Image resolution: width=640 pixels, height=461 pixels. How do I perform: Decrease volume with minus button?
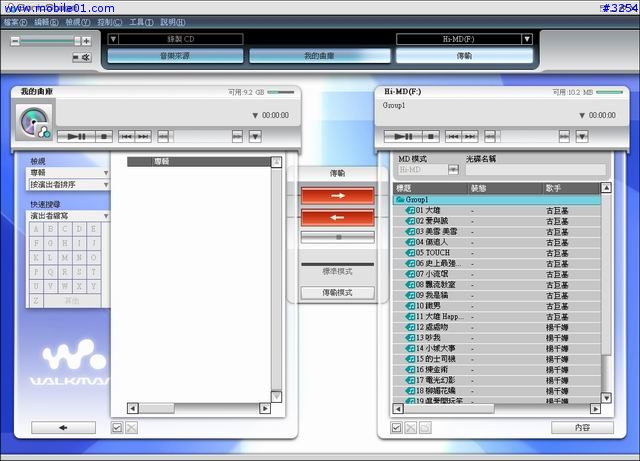[x=15, y=41]
